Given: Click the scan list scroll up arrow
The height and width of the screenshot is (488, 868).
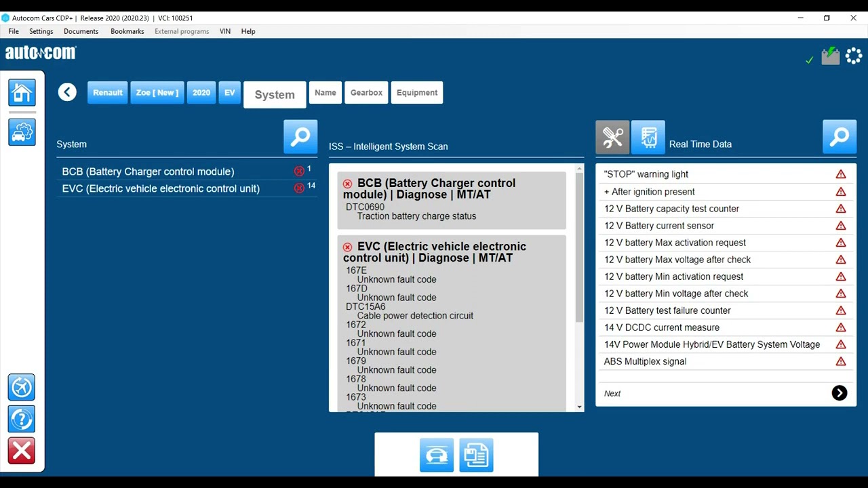Looking at the screenshot, I should coord(579,169).
